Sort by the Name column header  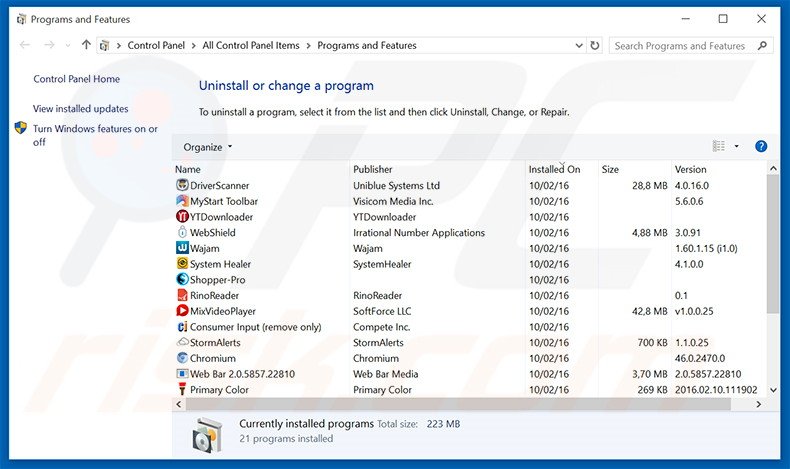coord(187,169)
